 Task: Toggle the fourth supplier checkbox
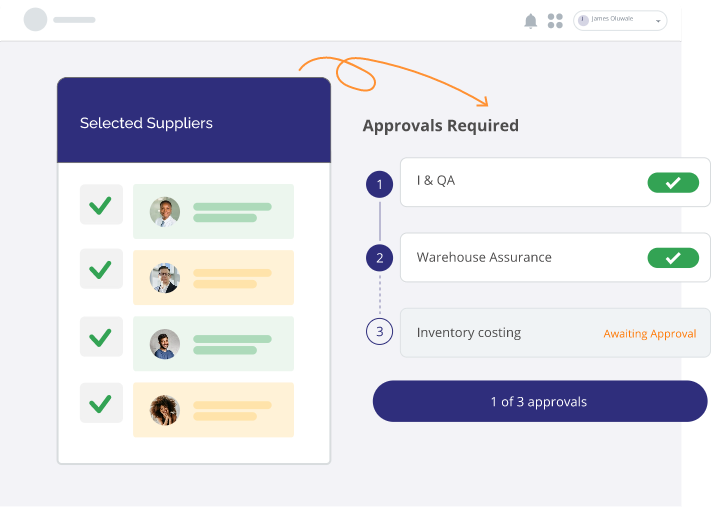[101, 404]
